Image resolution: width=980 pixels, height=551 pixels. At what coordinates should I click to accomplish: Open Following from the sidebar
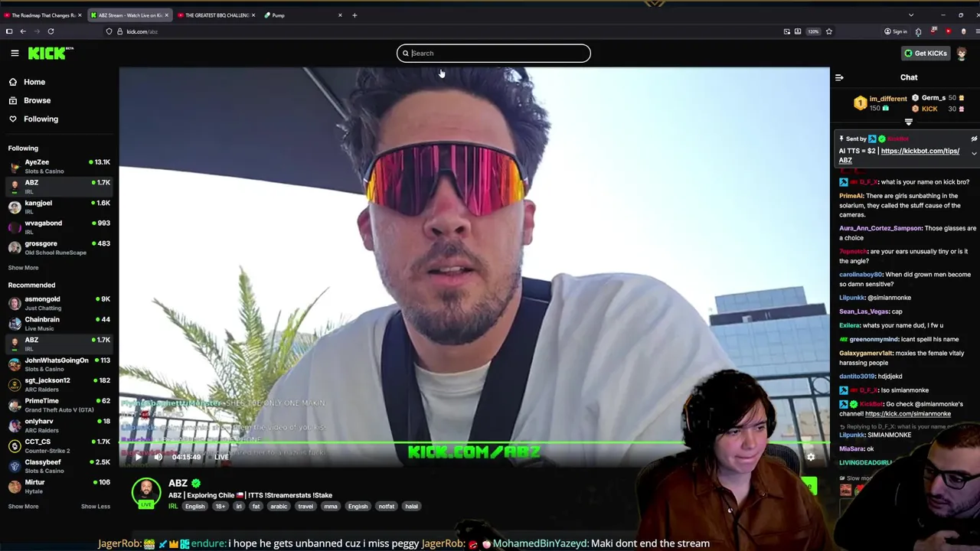coord(41,119)
